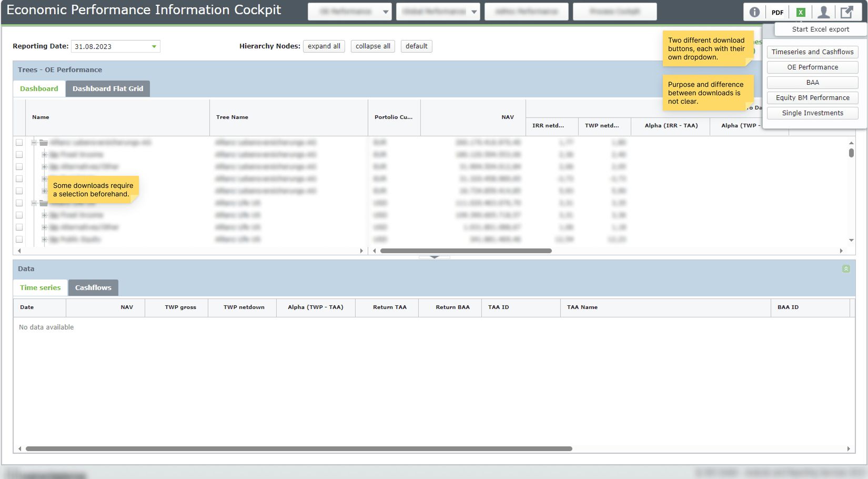Click the green Excel export icon
This screenshot has width=868, height=479.
click(x=801, y=12)
